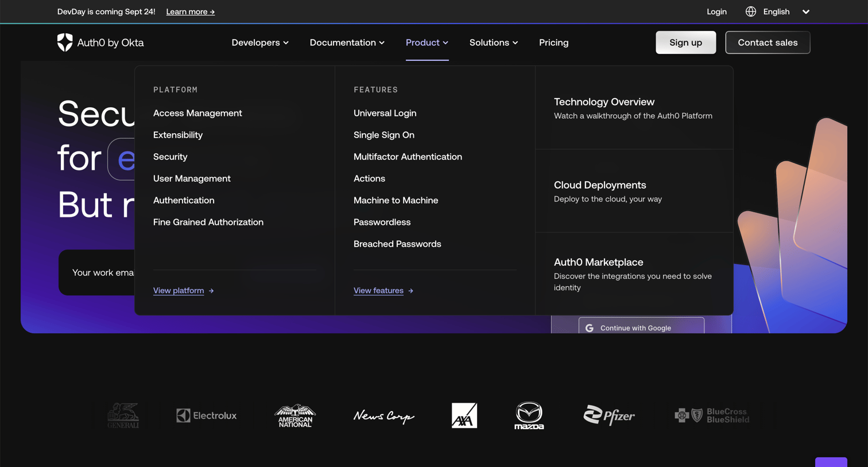The image size is (868, 467).
Task: Expand the Documentation menu
Action: [347, 42]
